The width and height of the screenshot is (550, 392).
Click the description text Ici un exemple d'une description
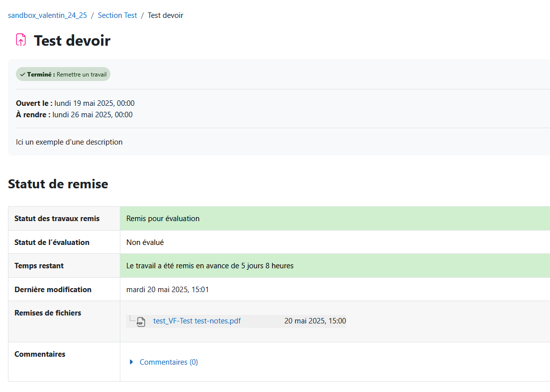(69, 142)
